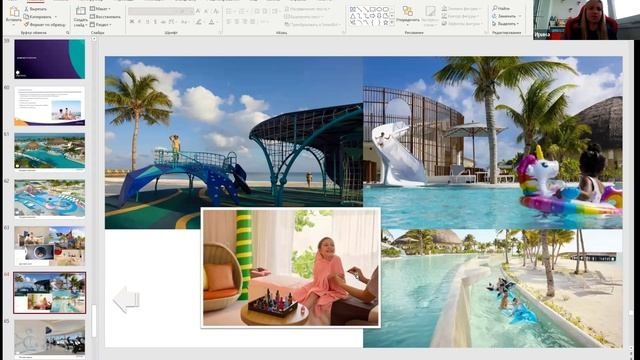Open change case (Aa) menu

[x=184, y=22]
